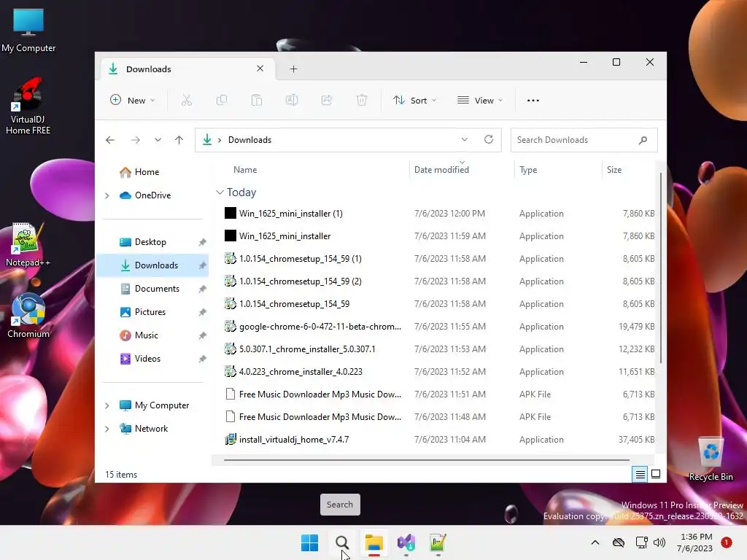
Task: Click the horizontal scrollbar of file list
Action: click(426, 460)
